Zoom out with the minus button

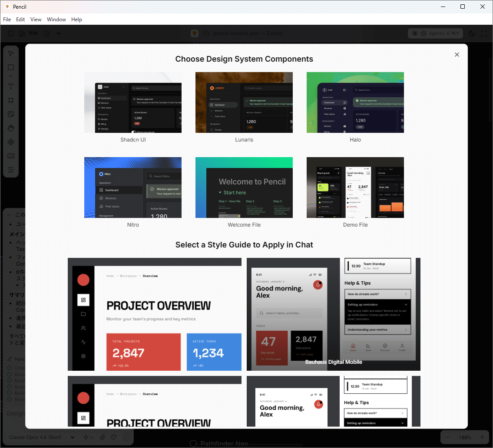[447, 437]
